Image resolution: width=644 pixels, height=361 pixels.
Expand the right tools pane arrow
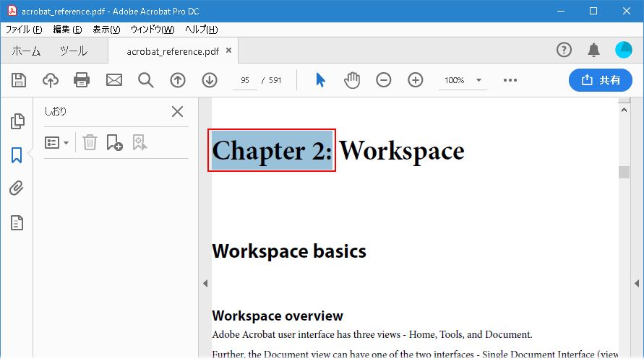pyautogui.click(x=637, y=283)
